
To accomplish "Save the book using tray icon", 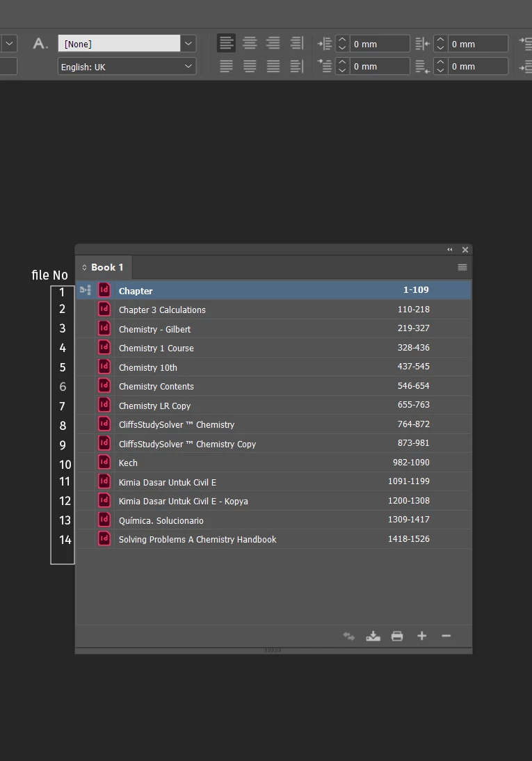I will click(x=373, y=636).
